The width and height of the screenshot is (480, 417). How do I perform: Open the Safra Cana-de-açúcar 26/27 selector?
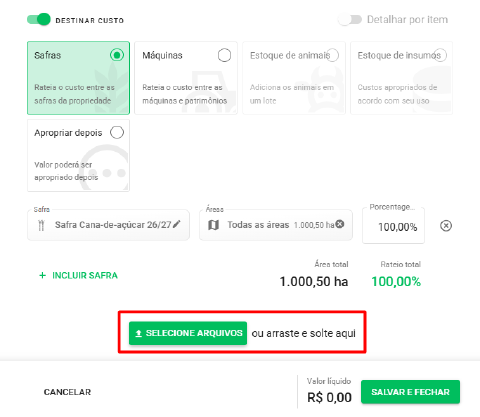[x=109, y=225]
